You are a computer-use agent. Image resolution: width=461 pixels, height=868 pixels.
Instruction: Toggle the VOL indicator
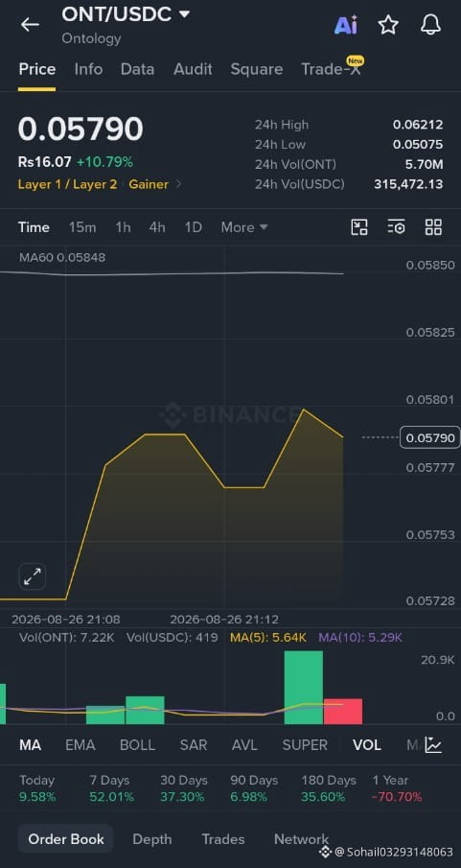(x=367, y=745)
